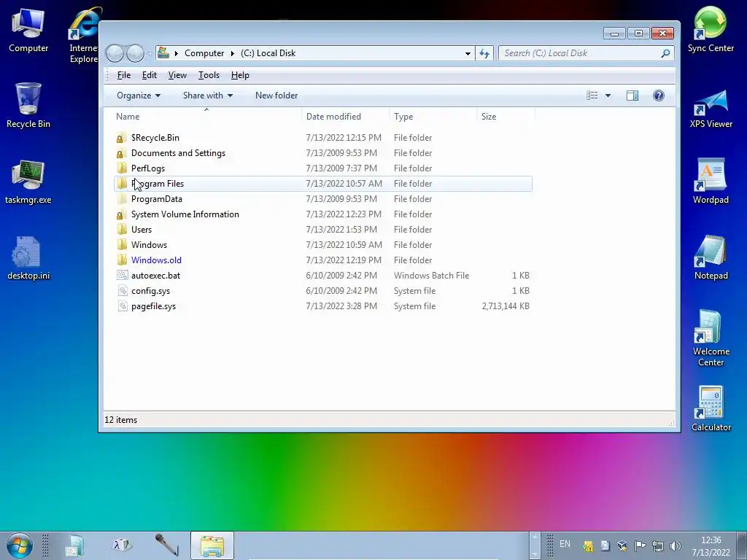Viewport: 747px width, 560px height.
Task: Select the Windows folder row
Action: [323, 245]
